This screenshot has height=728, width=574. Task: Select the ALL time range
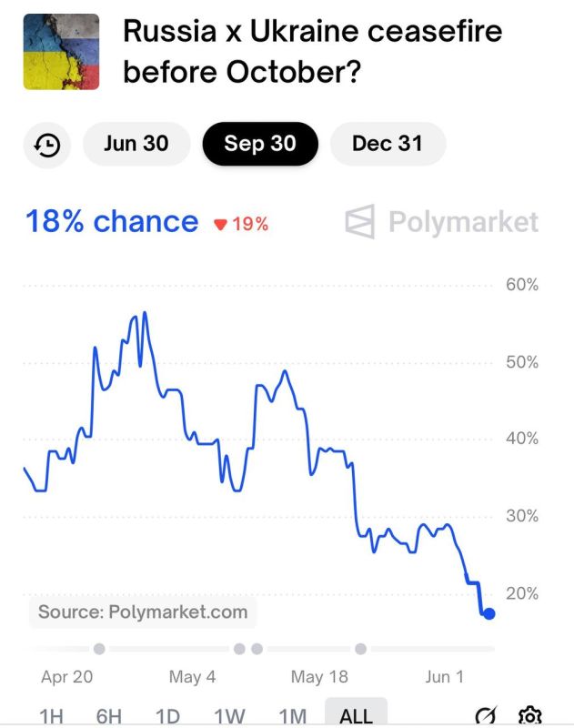click(x=356, y=716)
